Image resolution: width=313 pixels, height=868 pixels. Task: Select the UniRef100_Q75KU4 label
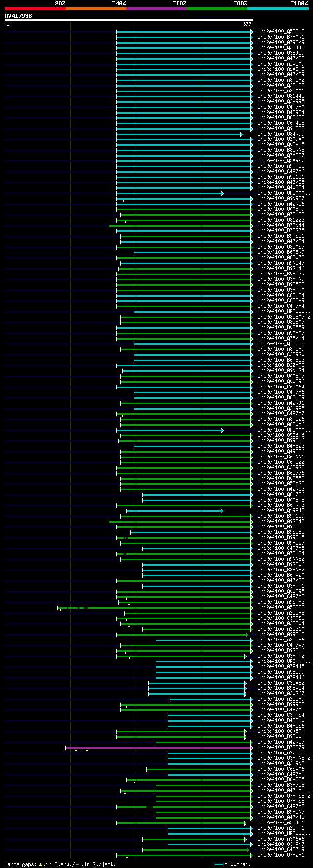(x=281, y=338)
